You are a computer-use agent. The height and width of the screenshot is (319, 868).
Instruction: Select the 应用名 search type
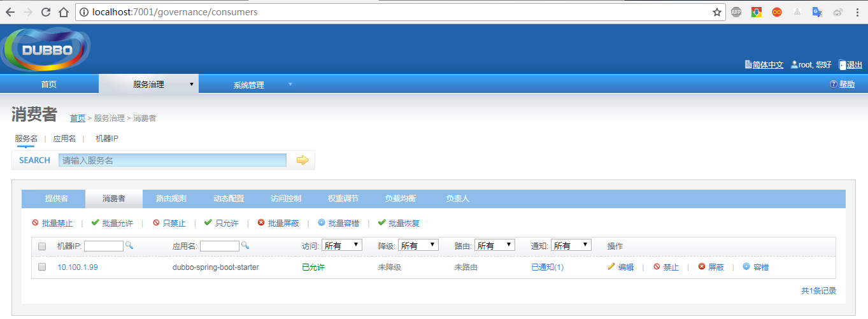(64, 138)
